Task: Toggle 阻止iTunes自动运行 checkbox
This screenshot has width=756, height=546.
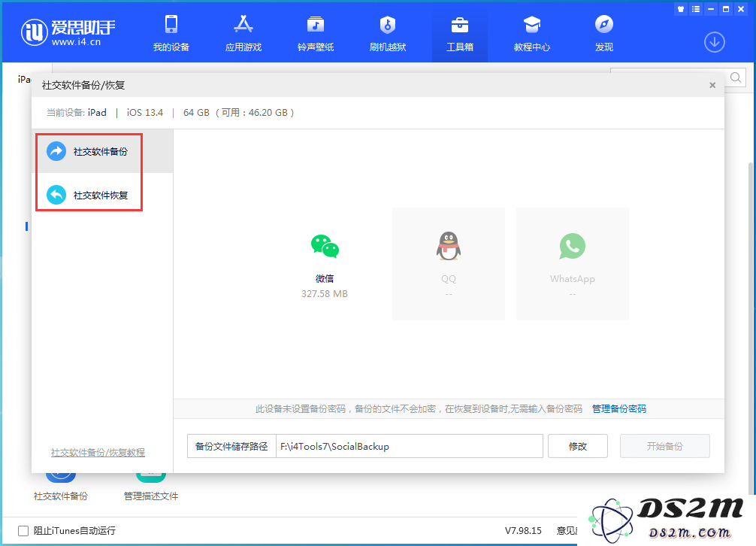Action: [x=23, y=531]
